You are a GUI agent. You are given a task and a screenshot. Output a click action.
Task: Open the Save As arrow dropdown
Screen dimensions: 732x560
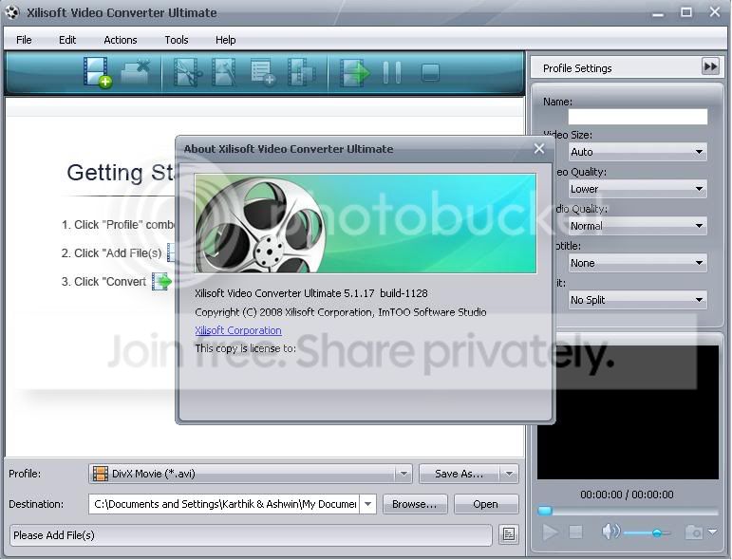pyautogui.click(x=509, y=474)
